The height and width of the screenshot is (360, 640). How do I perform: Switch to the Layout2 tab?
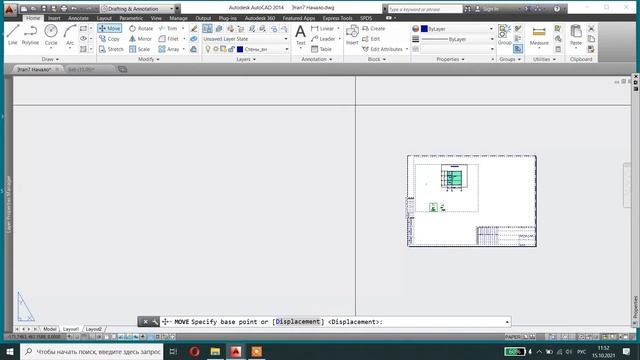pyautogui.click(x=93, y=329)
